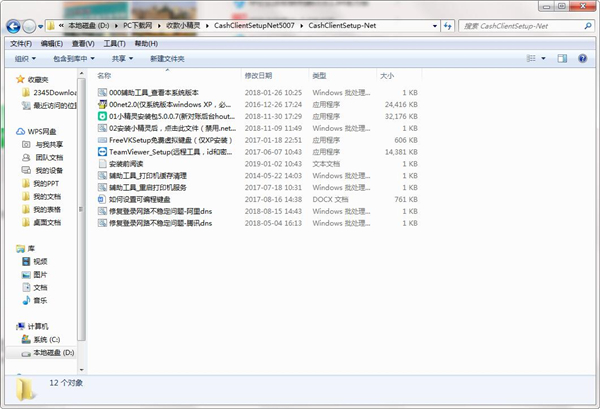Image resolution: width=600 pixels, height=409 pixels.
Task: Open the recent locations dropdown arrow
Action: (x=41, y=27)
